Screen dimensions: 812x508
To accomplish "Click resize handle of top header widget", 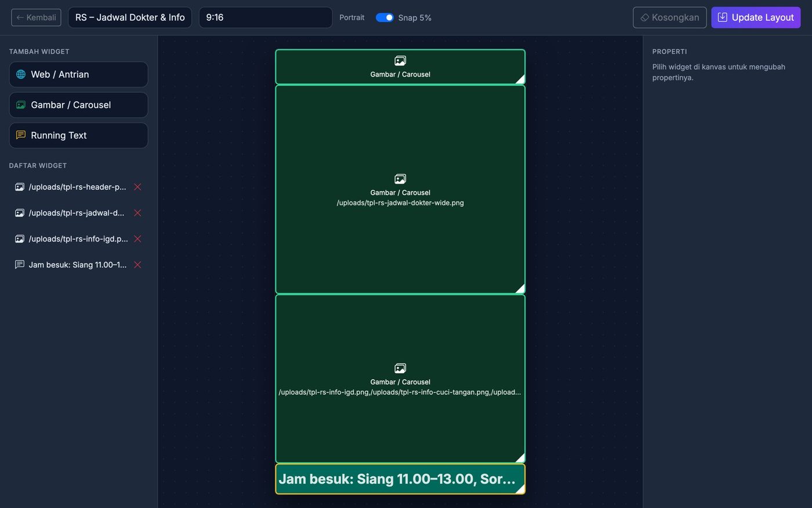I will coord(520,80).
